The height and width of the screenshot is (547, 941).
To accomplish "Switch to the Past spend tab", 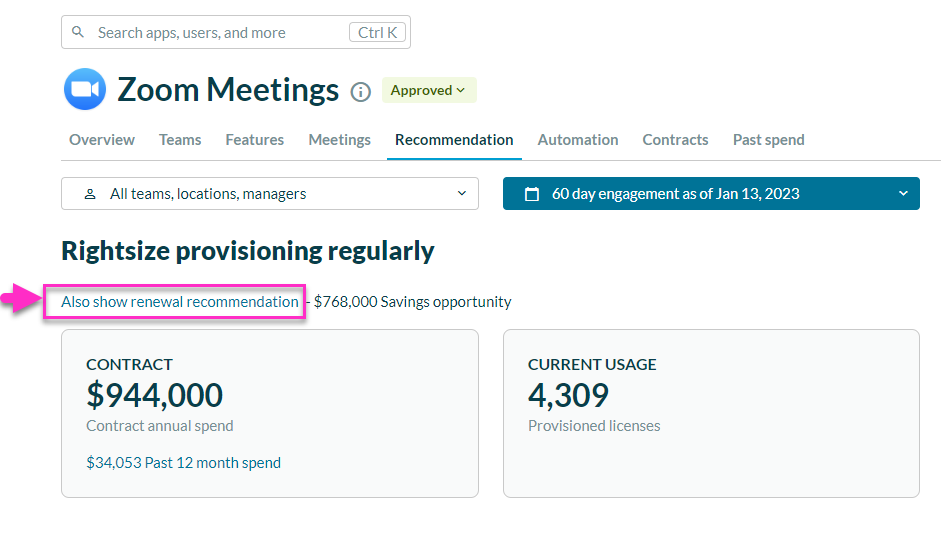I will [768, 140].
